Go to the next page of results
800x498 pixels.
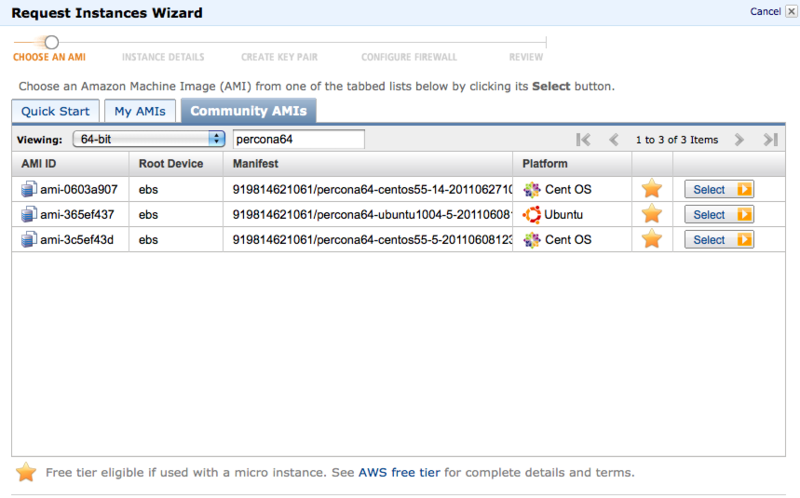click(x=739, y=140)
